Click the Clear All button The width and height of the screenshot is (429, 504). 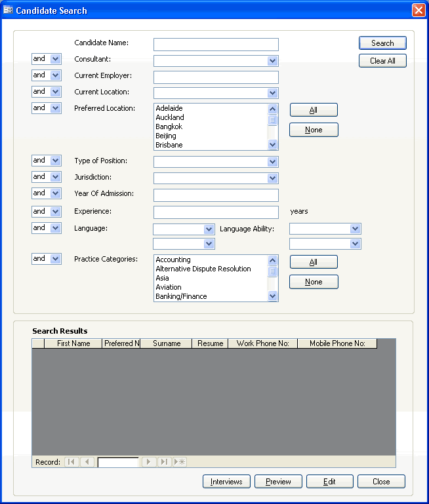pos(382,61)
